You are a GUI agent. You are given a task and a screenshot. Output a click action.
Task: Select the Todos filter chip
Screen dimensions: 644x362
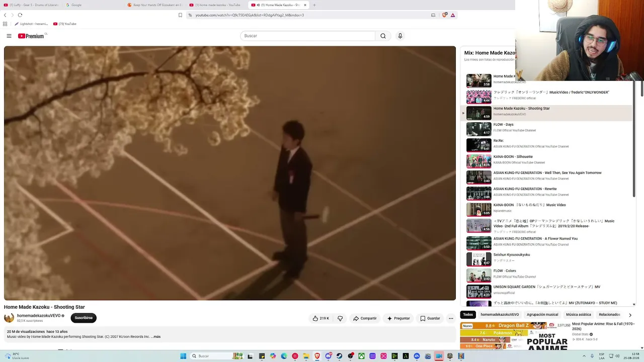468,315
